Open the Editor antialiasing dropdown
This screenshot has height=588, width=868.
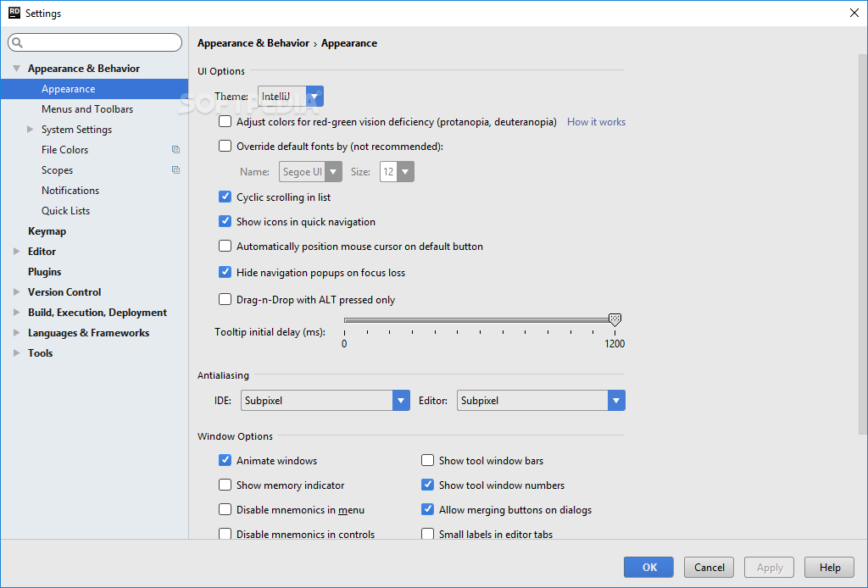tap(541, 401)
